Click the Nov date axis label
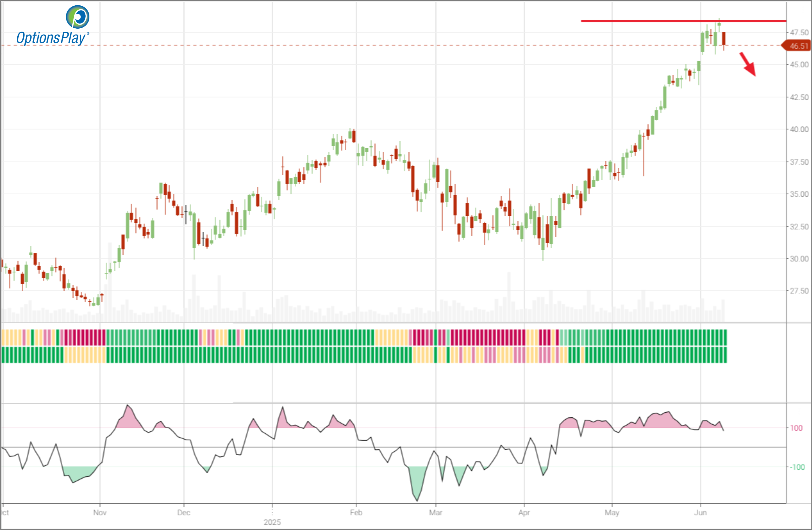 [x=100, y=513]
